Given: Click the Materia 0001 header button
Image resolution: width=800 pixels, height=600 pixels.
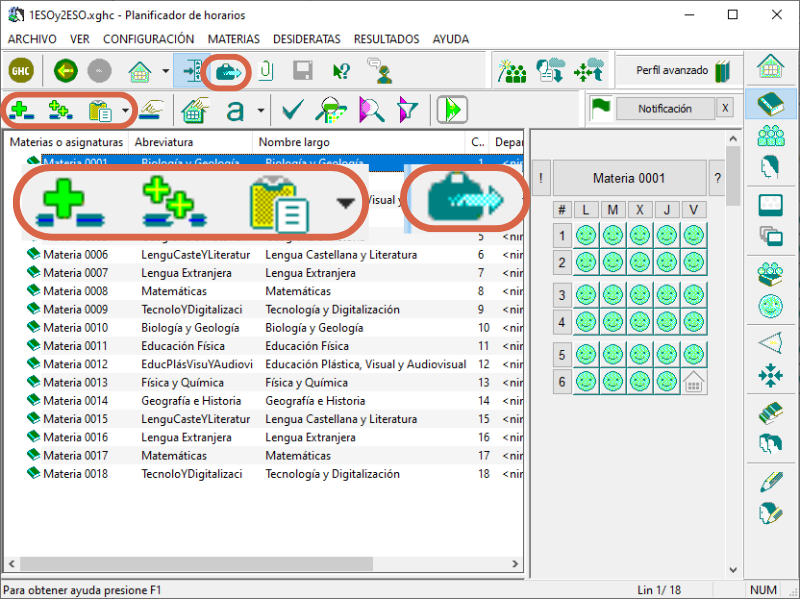Looking at the screenshot, I should pyautogui.click(x=629, y=178).
